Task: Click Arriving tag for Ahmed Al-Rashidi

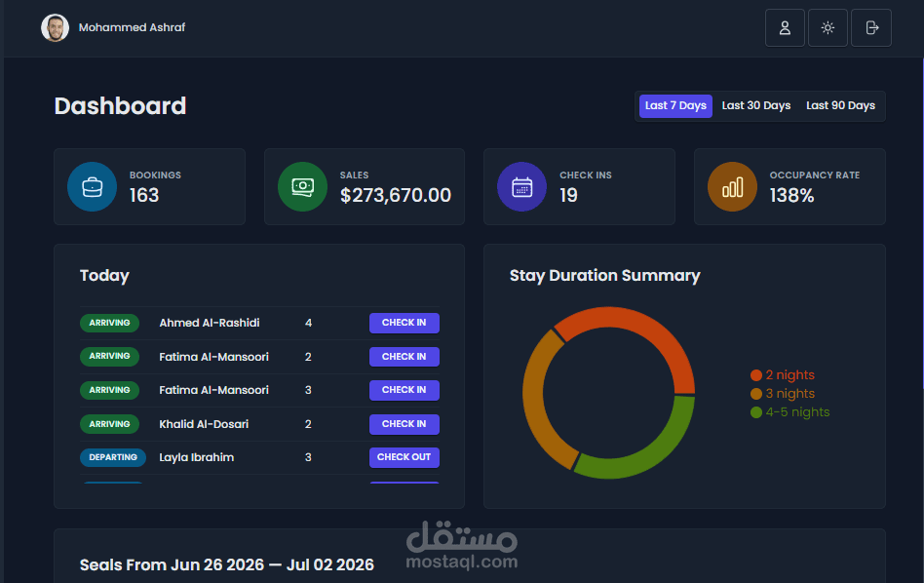Action: [x=109, y=323]
